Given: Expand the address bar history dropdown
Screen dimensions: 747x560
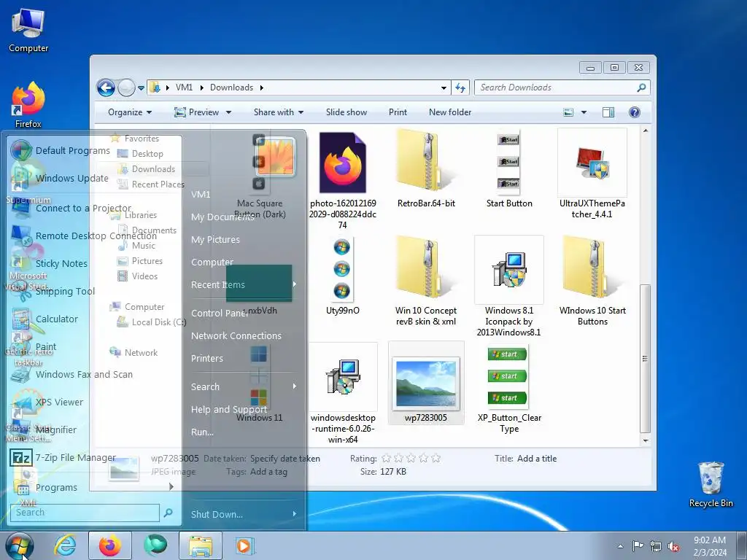Looking at the screenshot, I should (444, 87).
